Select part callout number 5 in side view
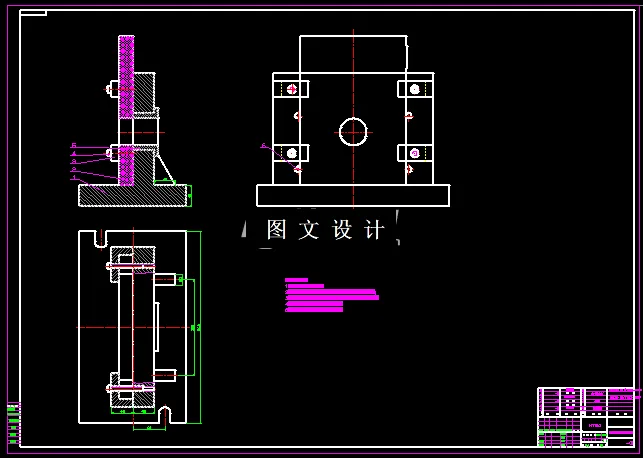 [74, 145]
